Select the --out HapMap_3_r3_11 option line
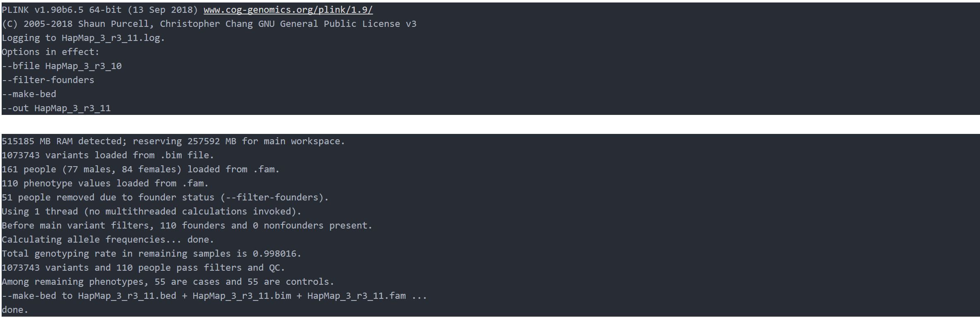Screen dimensions: 980x317 (x=56, y=108)
